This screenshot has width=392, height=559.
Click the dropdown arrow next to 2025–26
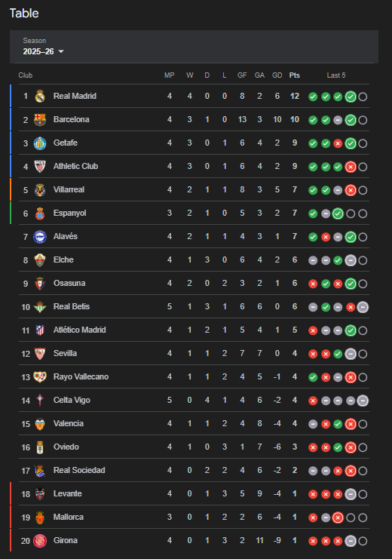[x=61, y=52]
